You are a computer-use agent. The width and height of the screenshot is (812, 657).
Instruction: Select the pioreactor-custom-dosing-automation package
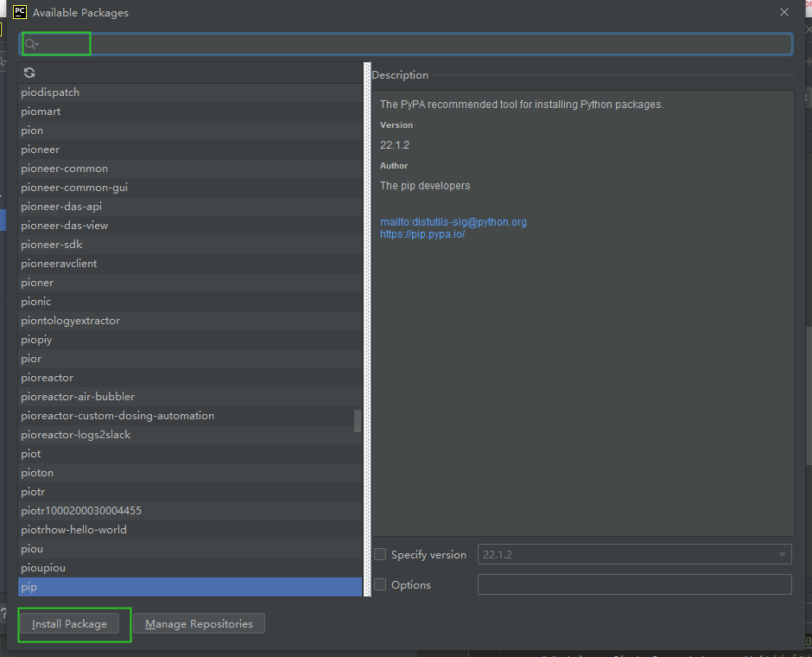click(x=190, y=416)
